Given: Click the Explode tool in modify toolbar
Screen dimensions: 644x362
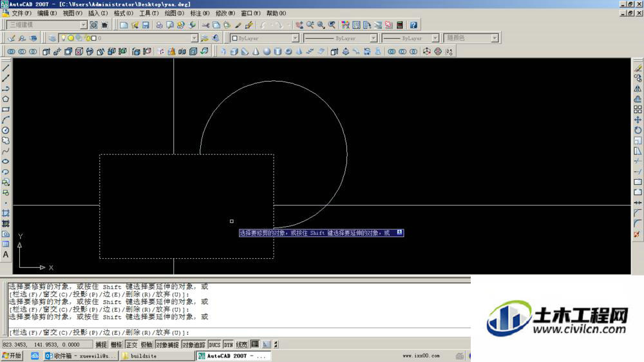Looking at the screenshot, I should click(x=638, y=234).
